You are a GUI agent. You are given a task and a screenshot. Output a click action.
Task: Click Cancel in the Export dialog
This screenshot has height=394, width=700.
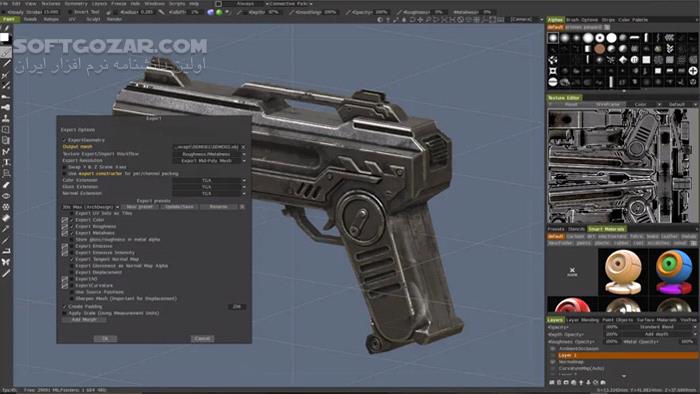pos(202,339)
